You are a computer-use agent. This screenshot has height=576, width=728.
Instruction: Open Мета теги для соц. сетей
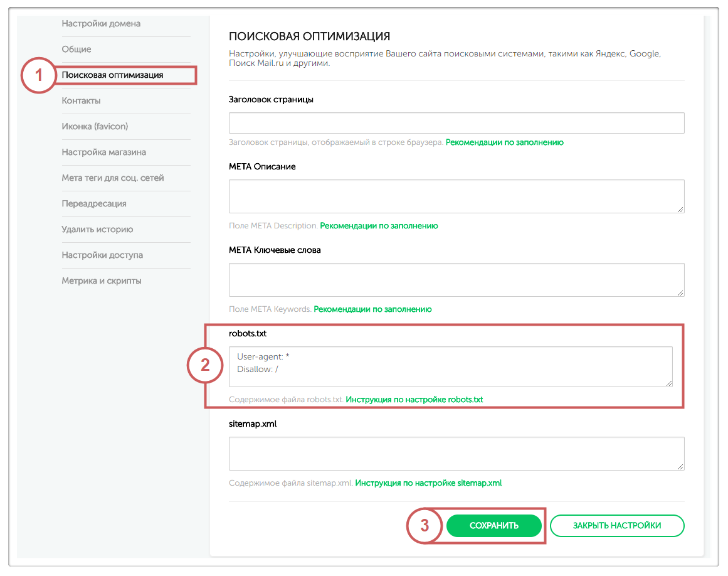pos(113,178)
